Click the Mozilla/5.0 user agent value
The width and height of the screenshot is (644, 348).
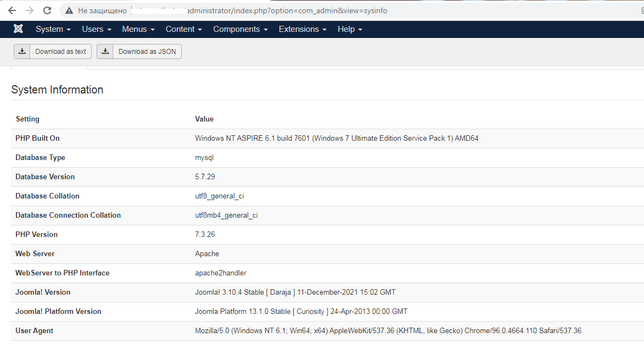[x=388, y=331]
